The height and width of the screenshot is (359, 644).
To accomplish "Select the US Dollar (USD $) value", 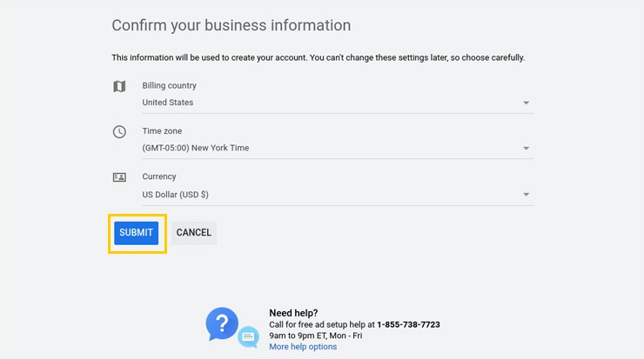I will tap(175, 195).
